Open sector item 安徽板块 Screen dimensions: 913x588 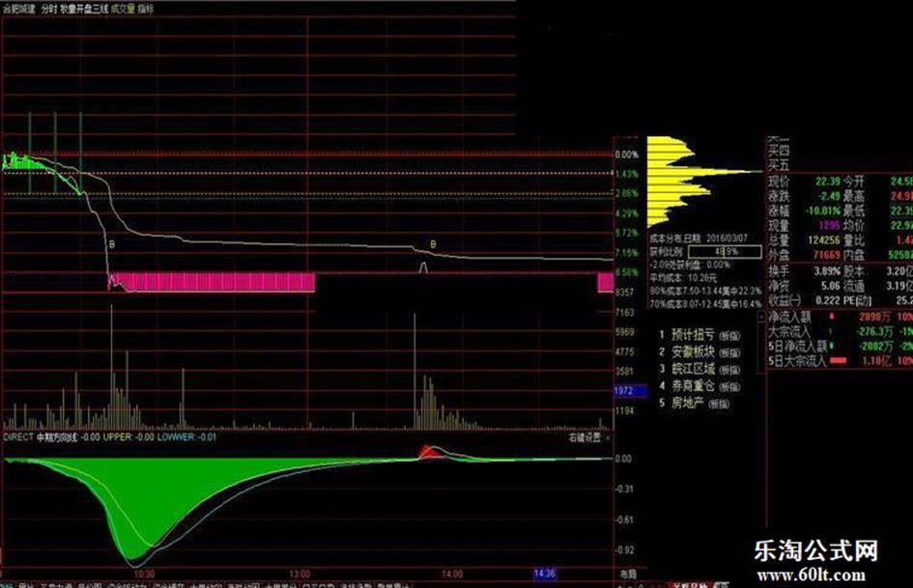tap(693, 351)
